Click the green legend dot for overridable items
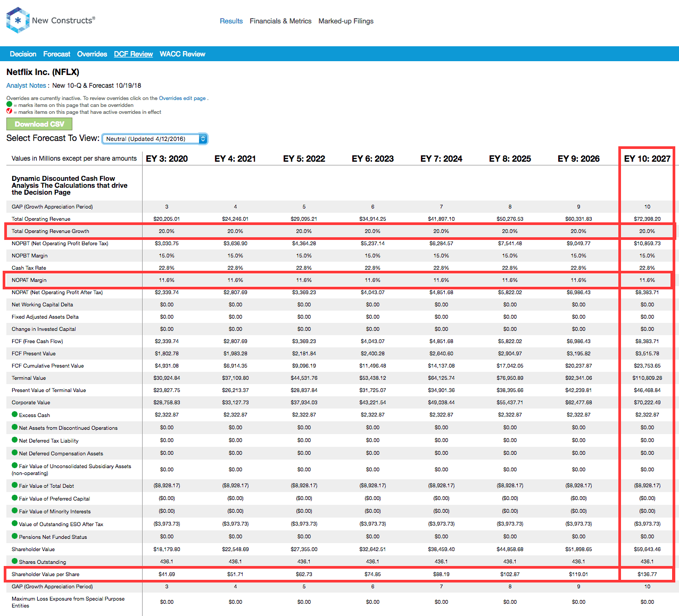The width and height of the screenshot is (679, 616). (9, 105)
